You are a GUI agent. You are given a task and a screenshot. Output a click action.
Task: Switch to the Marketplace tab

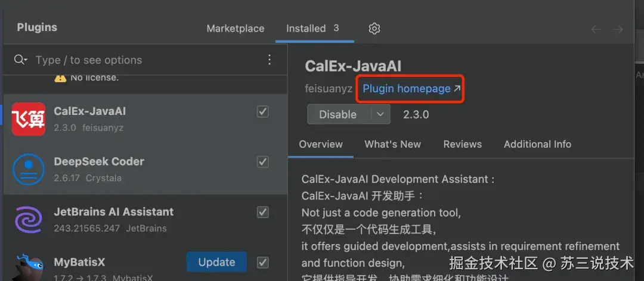(235, 29)
